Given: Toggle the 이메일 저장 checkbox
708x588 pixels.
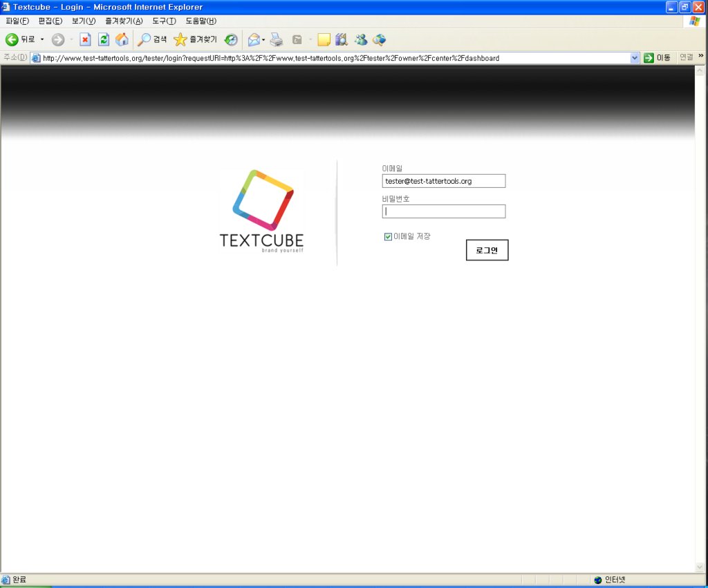Looking at the screenshot, I should click(x=388, y=236).
